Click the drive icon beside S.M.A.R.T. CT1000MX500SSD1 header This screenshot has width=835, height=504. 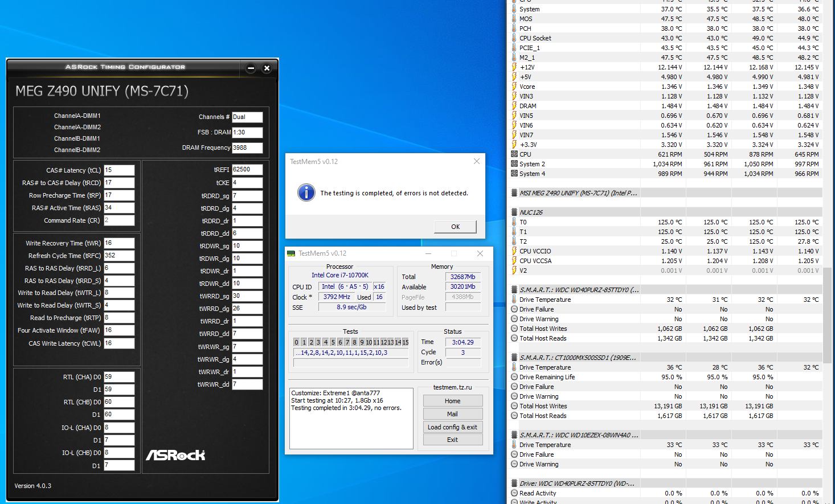pyautogui.click(x=514, y=358)
